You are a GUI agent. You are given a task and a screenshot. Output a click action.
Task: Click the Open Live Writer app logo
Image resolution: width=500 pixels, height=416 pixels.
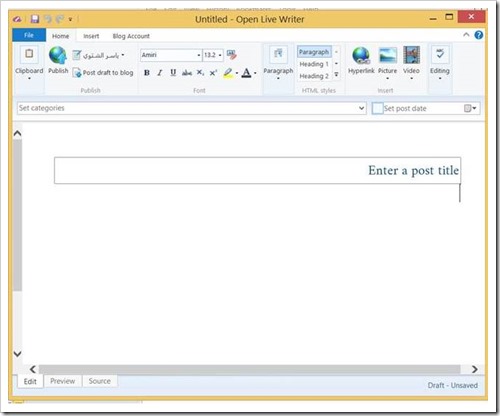[x=17, y=19]
